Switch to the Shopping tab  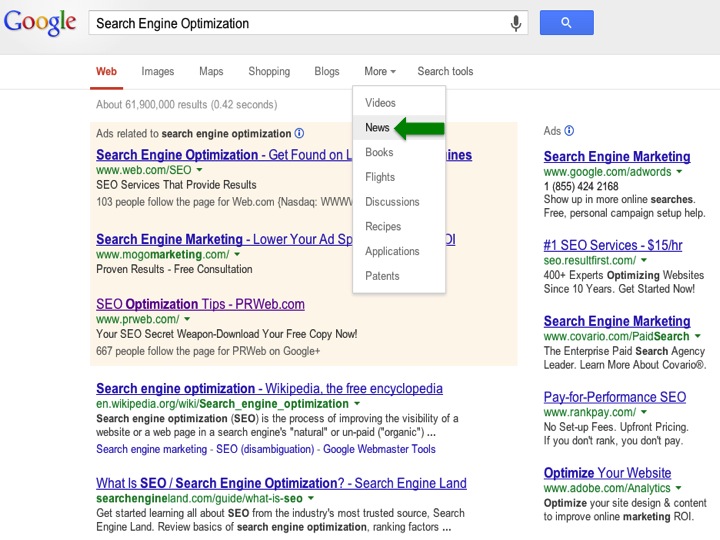pos(269,72)
